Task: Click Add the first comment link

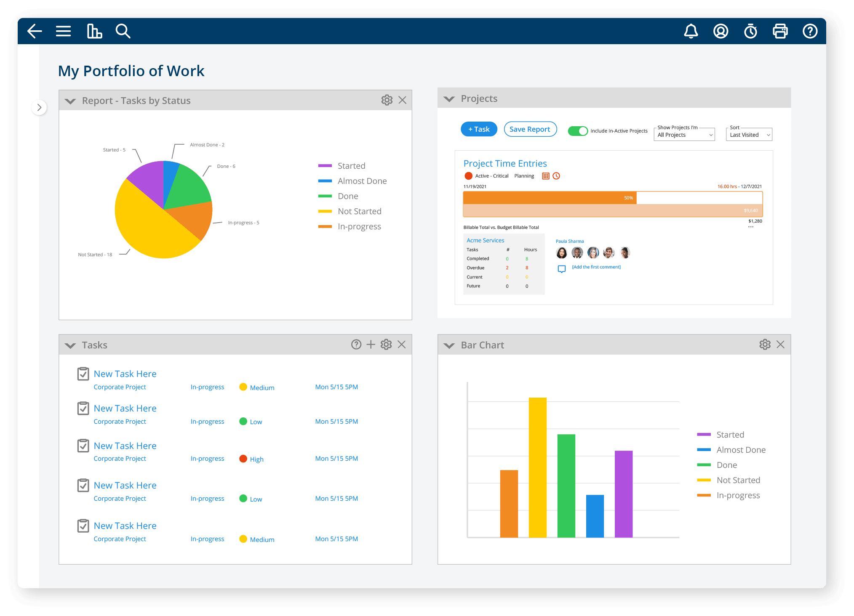Action: [596, 267]
